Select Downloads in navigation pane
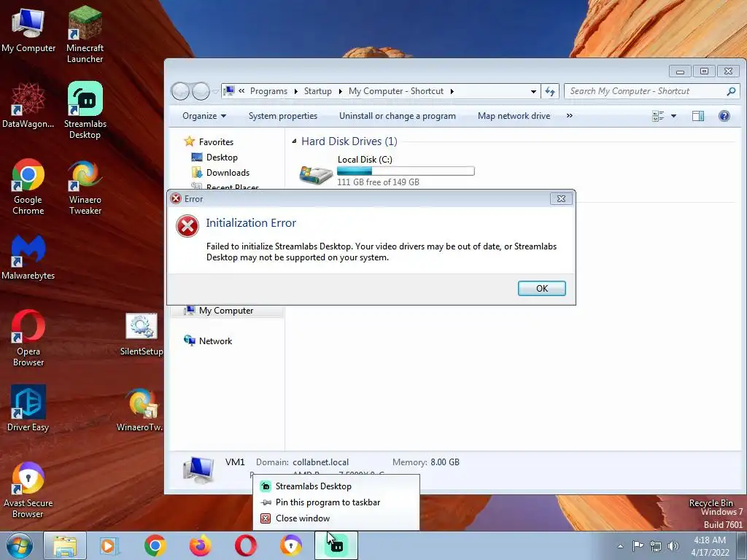 tap(220, 173)
